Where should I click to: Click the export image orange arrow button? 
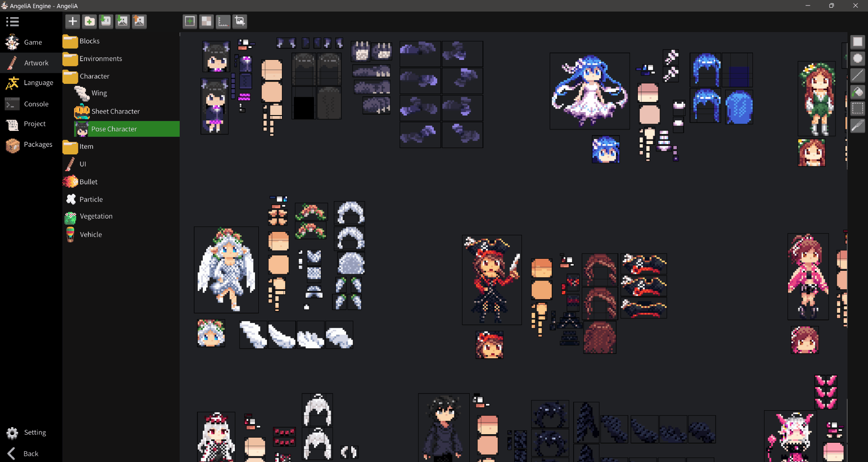point(139,21)
